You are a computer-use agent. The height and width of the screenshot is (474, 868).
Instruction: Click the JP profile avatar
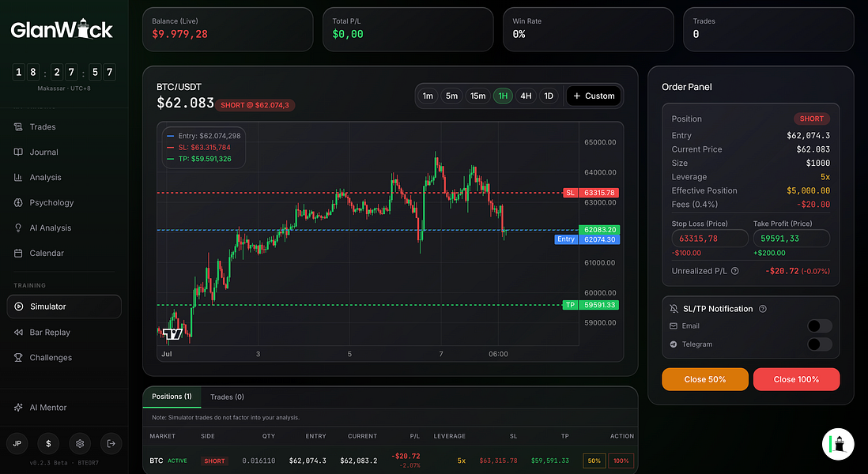pyautogui.click(x=17, y=443)
